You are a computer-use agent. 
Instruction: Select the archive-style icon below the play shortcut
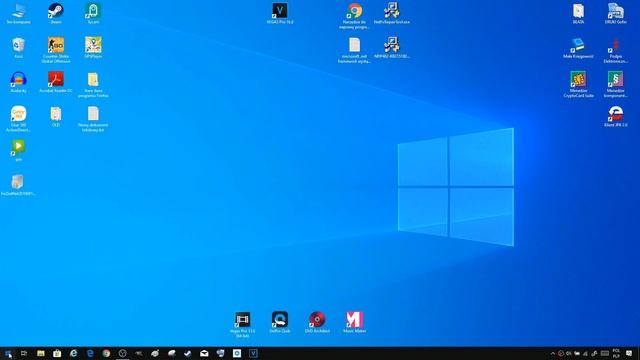[18, 184]
